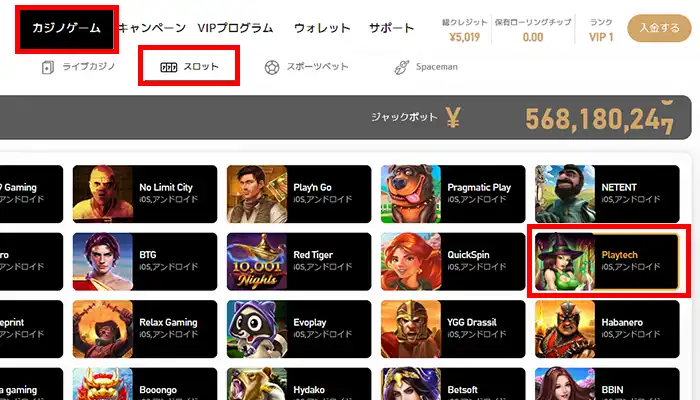Open YGG Drassil provider card

(x=453, y=329)
